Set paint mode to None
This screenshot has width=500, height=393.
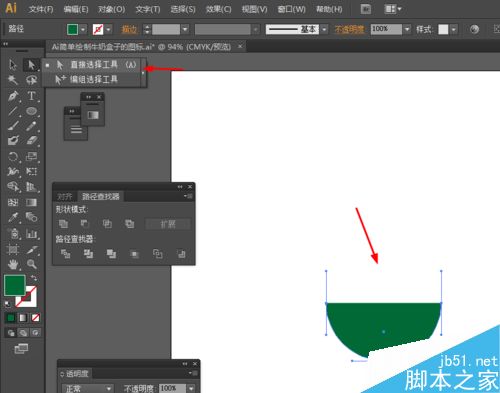35,318
